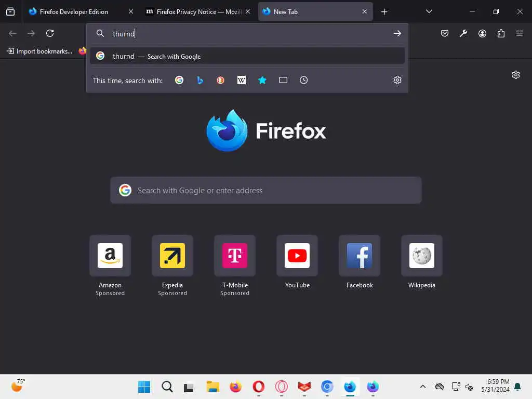Personalize new tab gear icon
532x399 pixels.
[516, 75]
